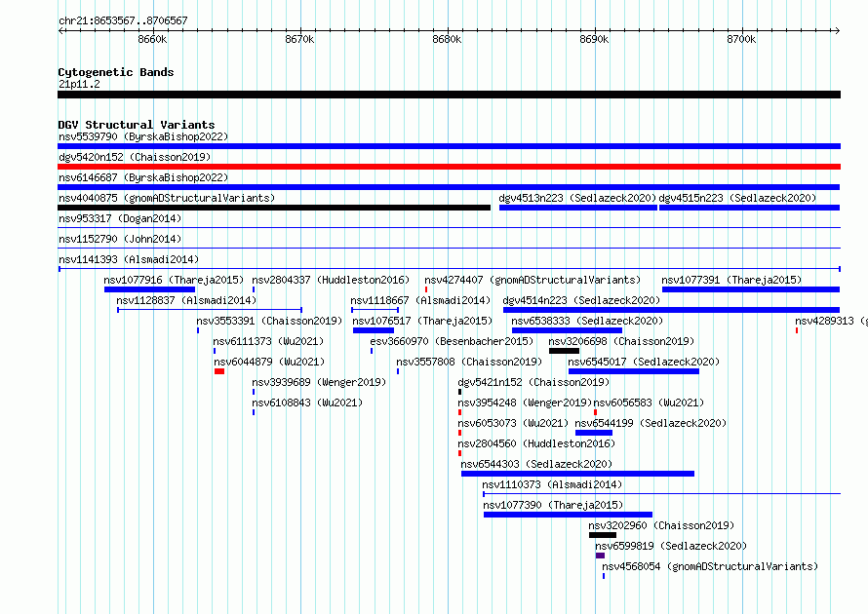Click nsv953317 (Dogan2014) label
Screen dimensions: 868x614
click(x=120, y=218)
